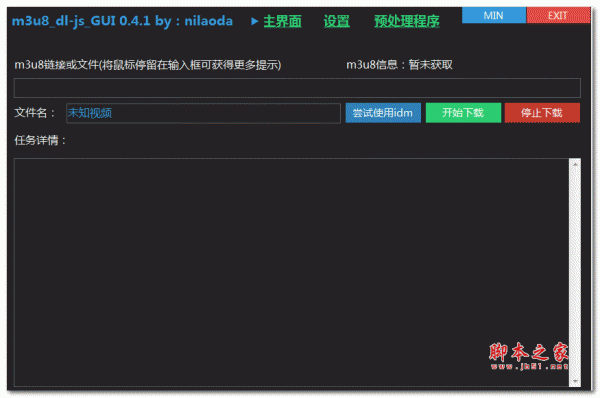Click the scrollbar down arrow in task log
The width and height of the screenshot is (600, 398).
pyautogui.click(x=575, y=381)
